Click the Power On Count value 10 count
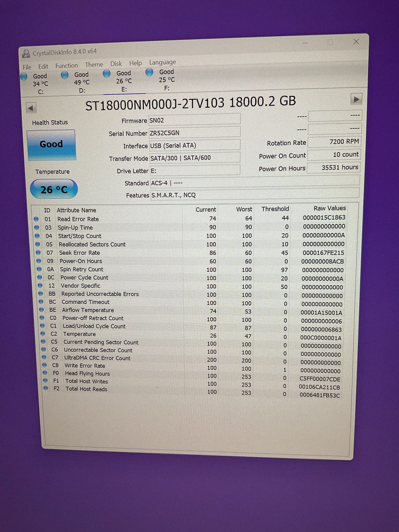 (x=333, y=155)
